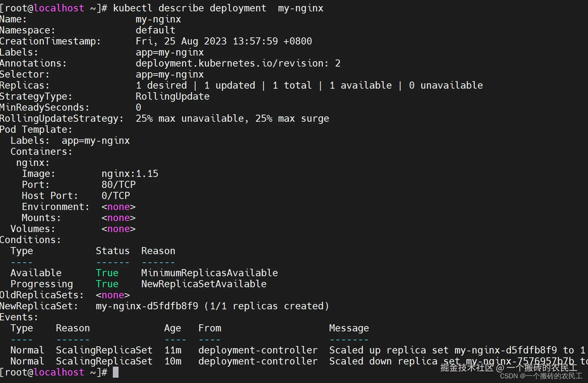This screenshot has width=588, height=383.
Task: Click the MinimumReplicasAvailable reason text
Action: click(210, 273)
